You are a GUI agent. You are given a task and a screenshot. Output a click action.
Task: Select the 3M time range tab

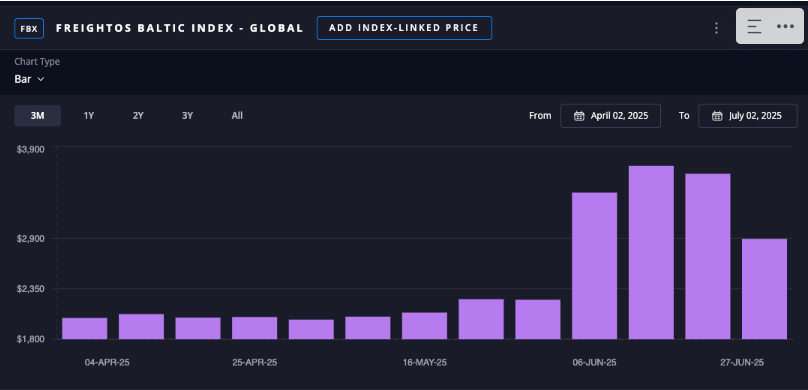click(38, 116)
